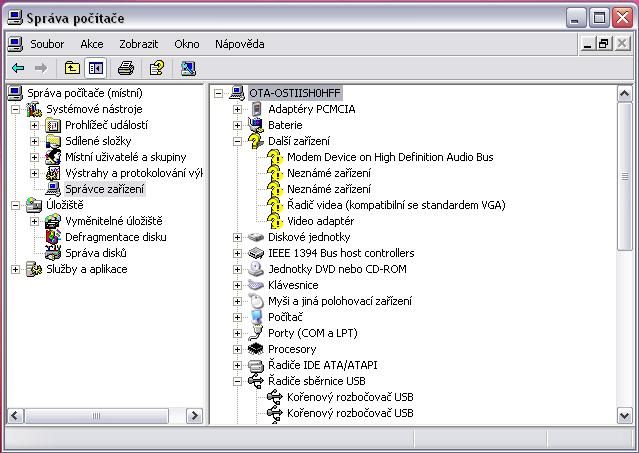Image resolution: width=639 pixels, height=453 pixels.
Task: Collapse the OTA-OSTIISH0HFF root node
Action: (218, 93)
